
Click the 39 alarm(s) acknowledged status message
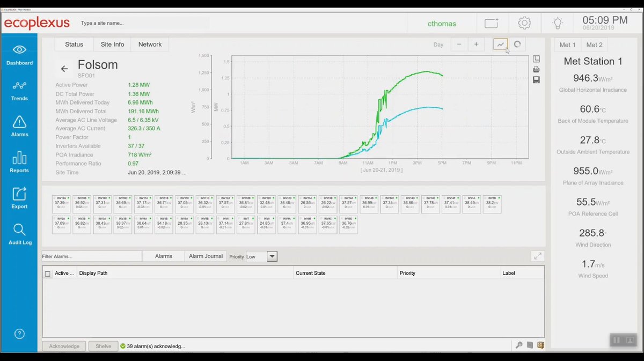pos(157,346)
